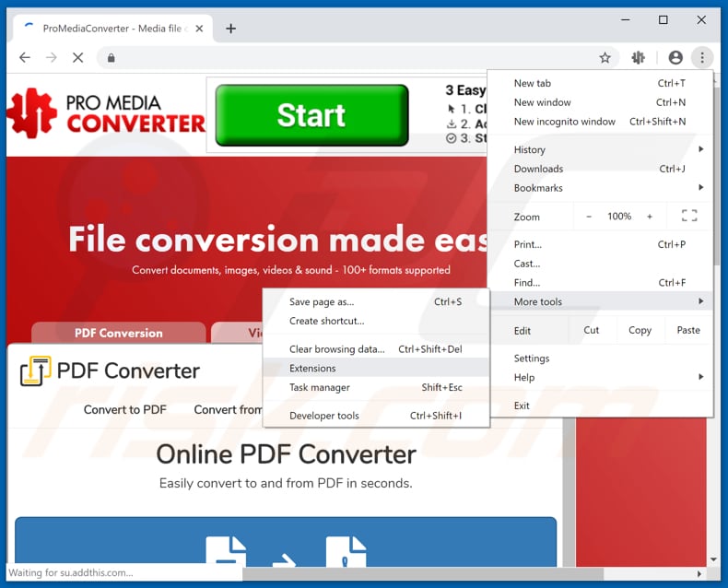Stop loading the page with X button

point(78,57)
